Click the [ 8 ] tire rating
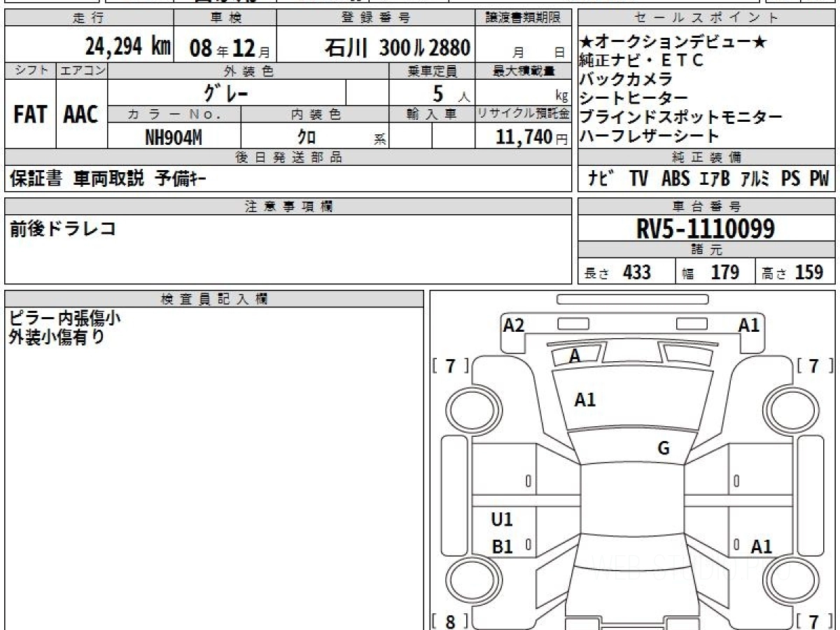Screen dimensions: 840x630 pyautogui.click(x=450, y=621)
